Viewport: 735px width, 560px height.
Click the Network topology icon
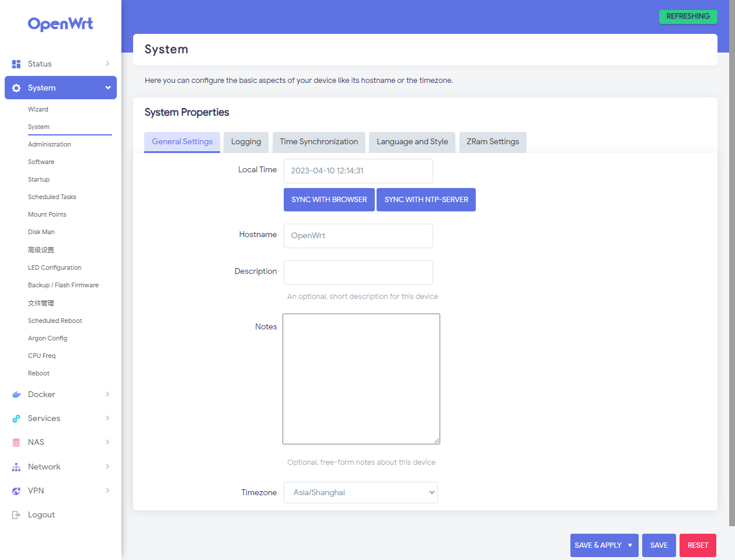[16, 467]
